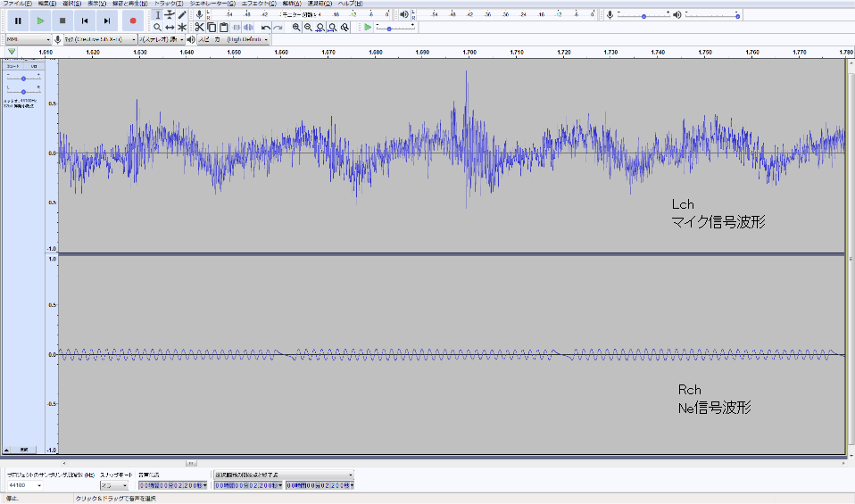Select the Multi-tool asterisk icon
The height and width of the screenshot is (504, 855).
(x=182, y=28)
